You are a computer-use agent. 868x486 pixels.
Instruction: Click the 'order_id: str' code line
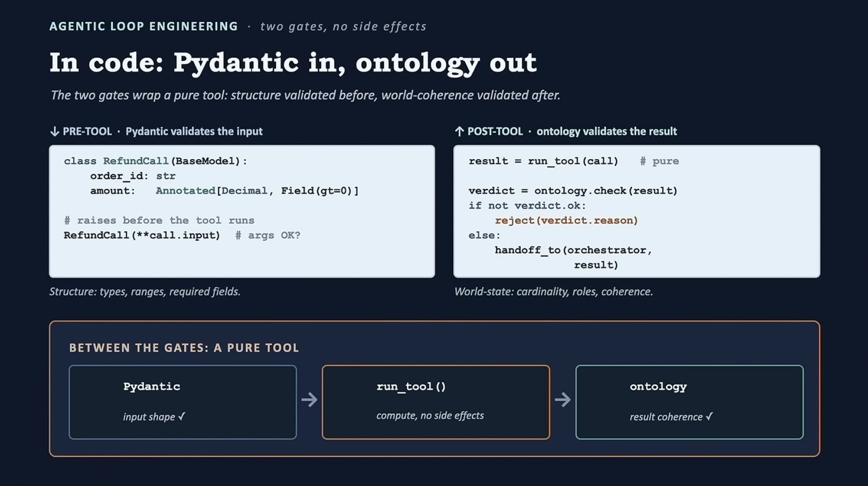133,176
